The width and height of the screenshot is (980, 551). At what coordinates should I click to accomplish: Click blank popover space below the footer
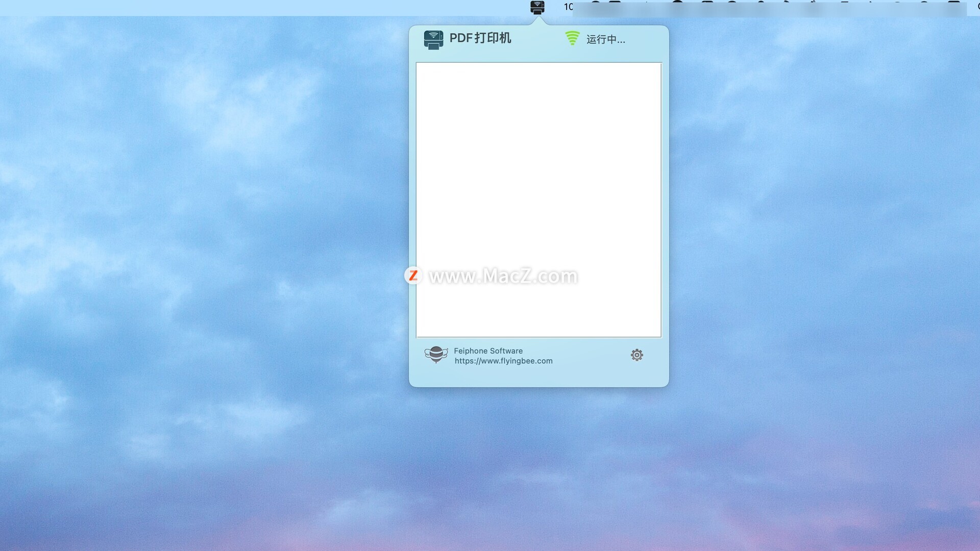coord(538,378)
